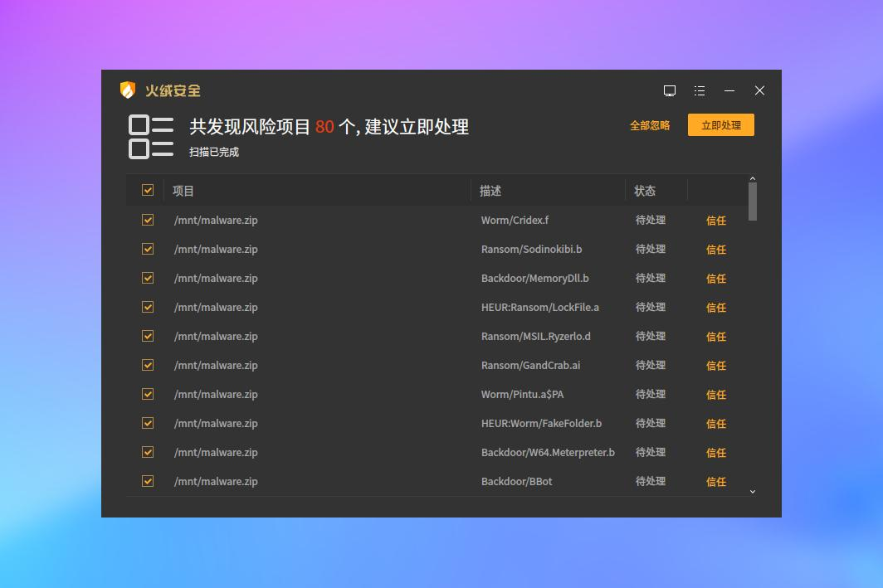Trust (信任) the Ransom/Sodinokibi.b item
Viewport: 883px width, 588px height.
(x=716, y=250)
